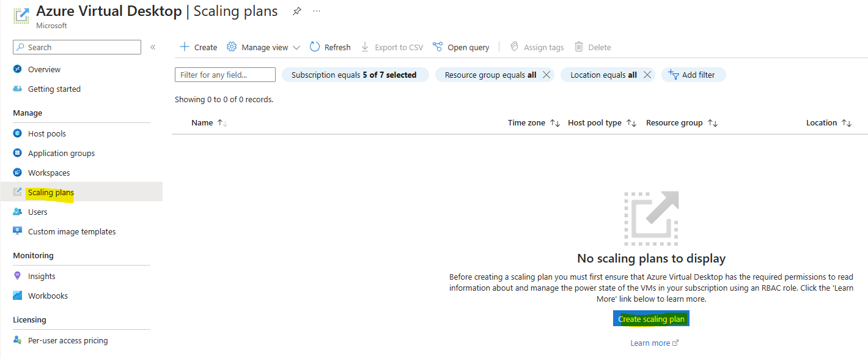Image resolution: width=868 pixels, height=358 pixels.
Task: Click the Insights lightbulb icon
Action: click(17, 276)
